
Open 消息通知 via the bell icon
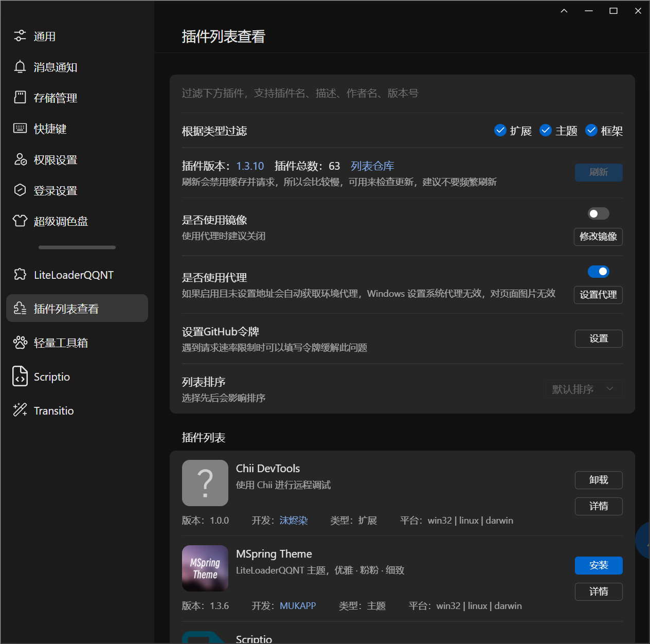point(20,67)
